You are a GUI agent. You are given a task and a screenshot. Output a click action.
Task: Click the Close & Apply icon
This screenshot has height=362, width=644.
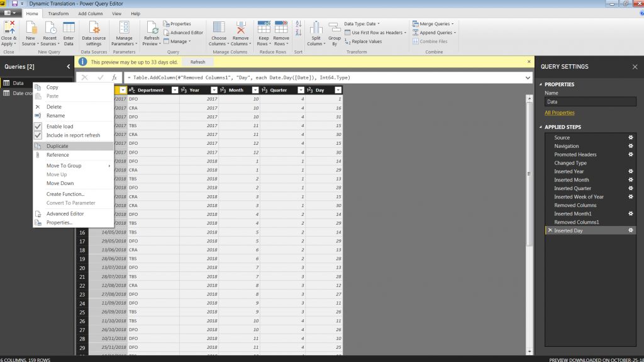click(9, 29)
